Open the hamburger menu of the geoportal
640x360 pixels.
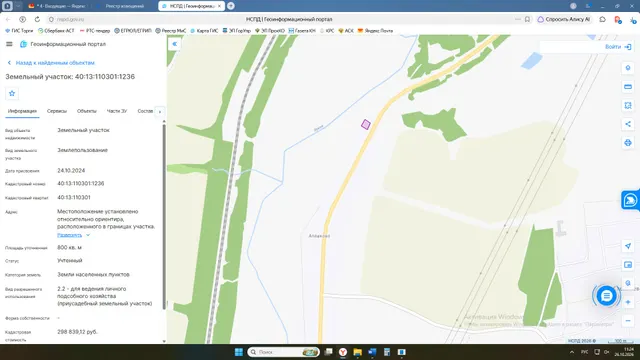click(9, 44)
